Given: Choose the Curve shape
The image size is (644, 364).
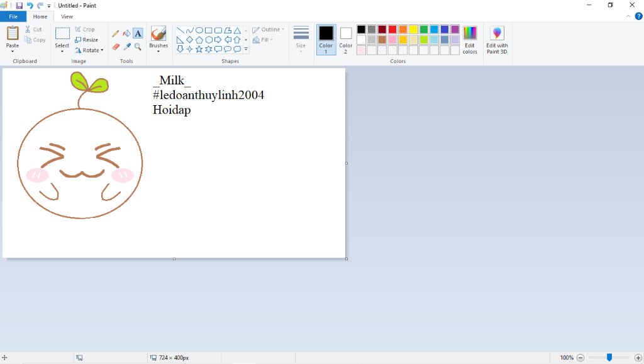Looking at the screenshot, I should [x=189, y=30].
